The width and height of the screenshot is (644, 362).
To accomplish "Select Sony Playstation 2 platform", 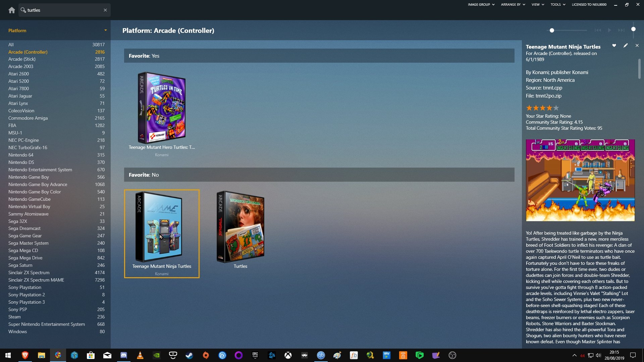I will (56, 295).
